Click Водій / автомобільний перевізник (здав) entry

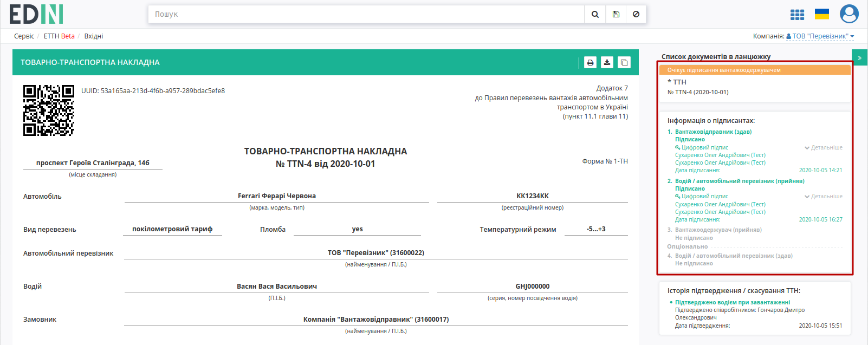click(x=734, y=256)
